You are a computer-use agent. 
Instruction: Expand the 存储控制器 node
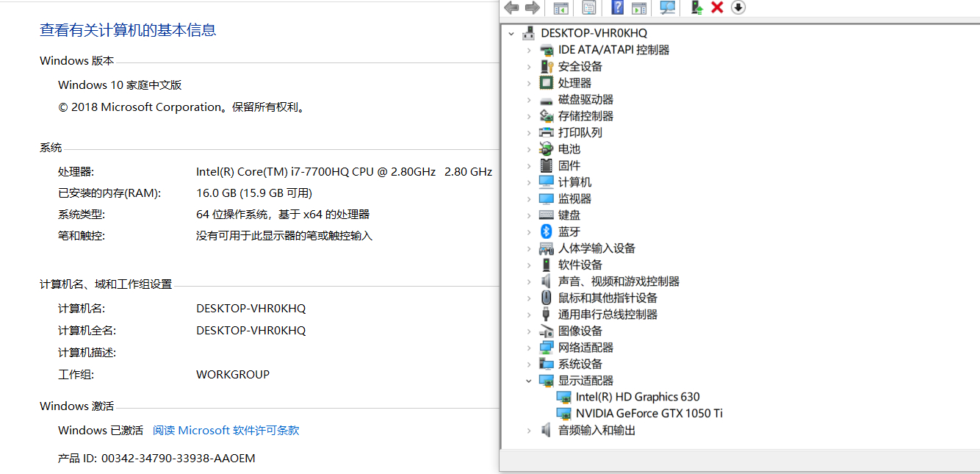click(x=529, y=116)
